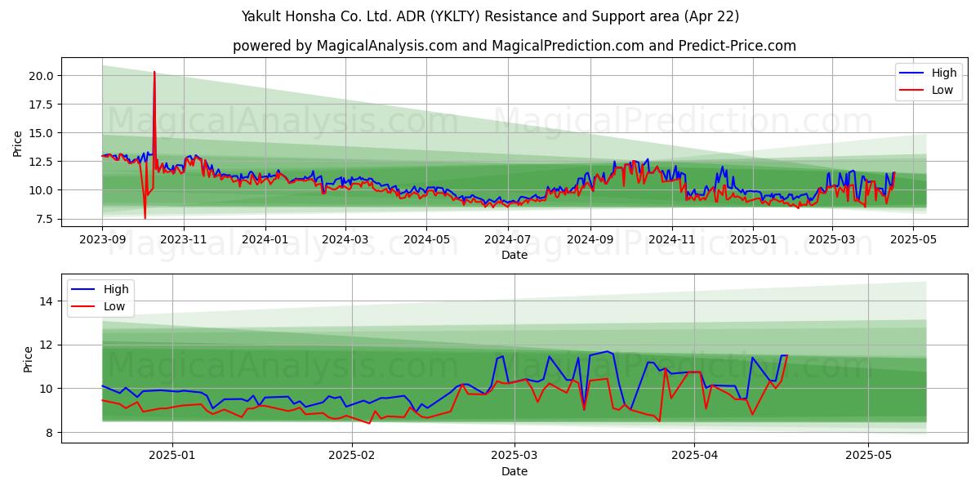Click the '17.5' price tick label
The height and width of the screenshot is (490, 980).
(x=42, y=105)
